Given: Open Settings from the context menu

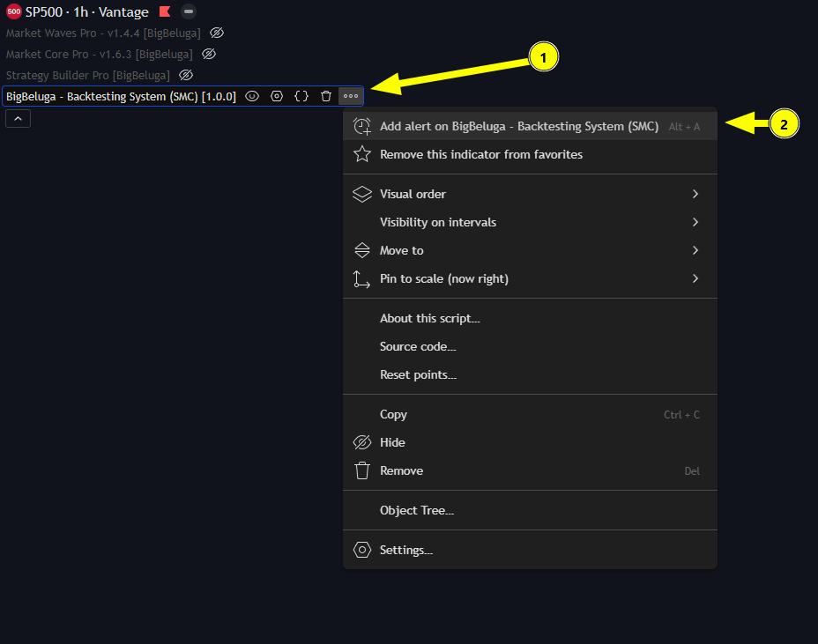Looking at the screenshot, I should (405, 550).
